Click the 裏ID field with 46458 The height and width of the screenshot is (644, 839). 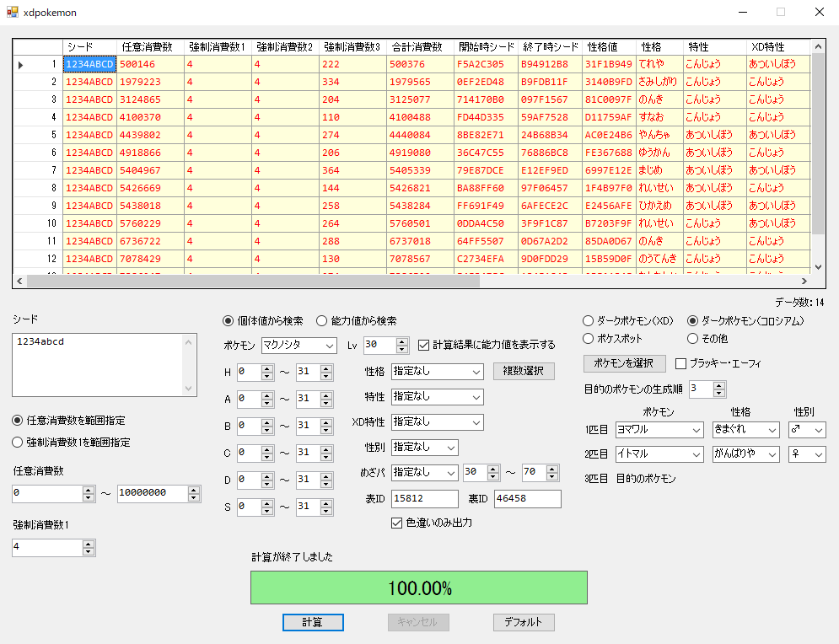click(x=528, y=498)
